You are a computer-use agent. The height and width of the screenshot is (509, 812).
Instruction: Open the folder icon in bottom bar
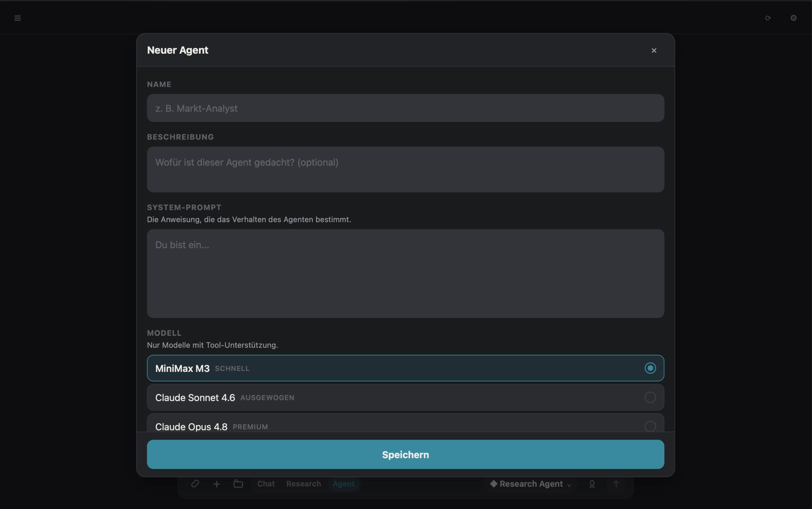coord(238,484)
